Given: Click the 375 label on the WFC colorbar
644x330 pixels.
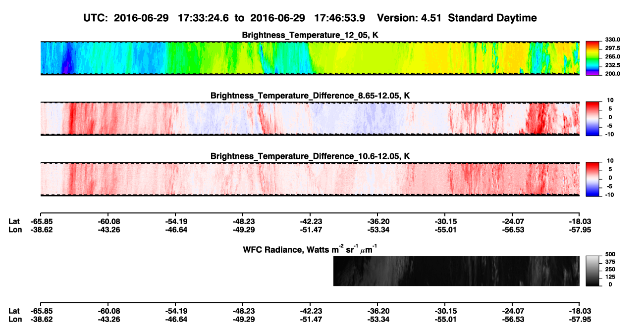Looking at the screenshot, I should [x=610, y=263].
